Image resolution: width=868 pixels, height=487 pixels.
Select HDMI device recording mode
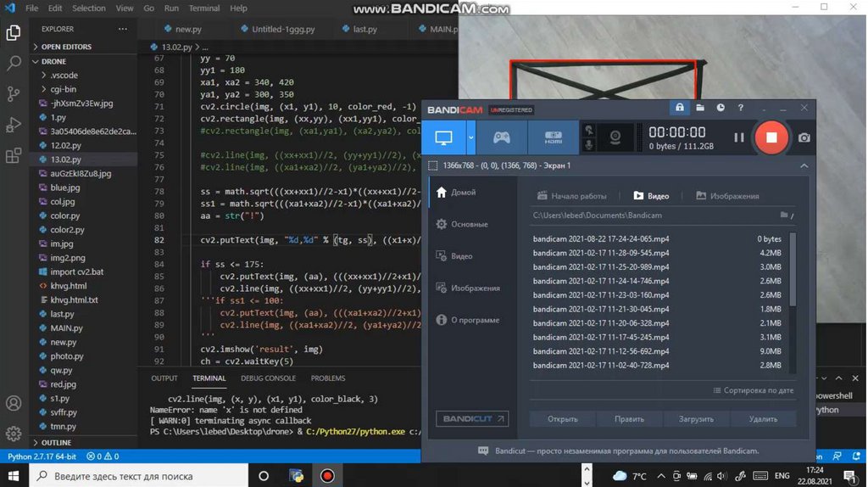pos(553,137)
